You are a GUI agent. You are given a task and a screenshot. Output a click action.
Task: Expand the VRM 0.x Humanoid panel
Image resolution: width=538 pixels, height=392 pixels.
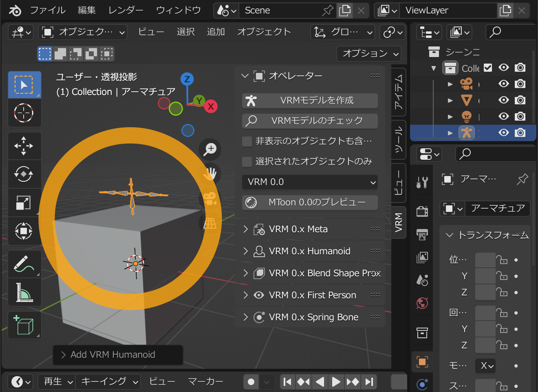[310, 251]
